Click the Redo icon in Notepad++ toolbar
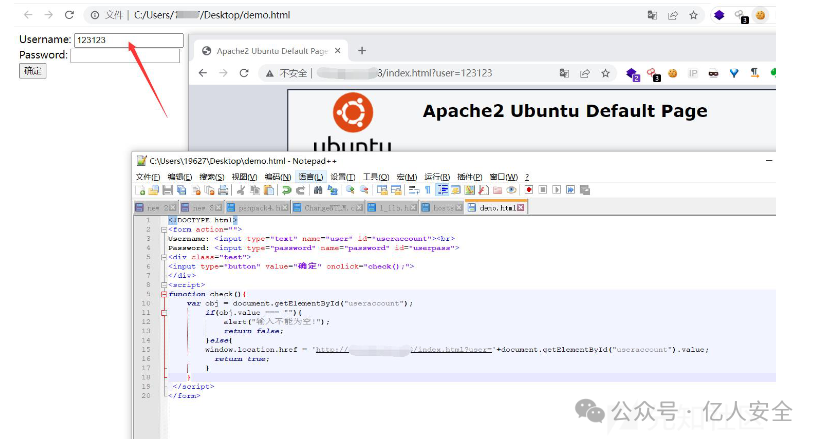This screenshot has height=444, width=819. (300, 190)
